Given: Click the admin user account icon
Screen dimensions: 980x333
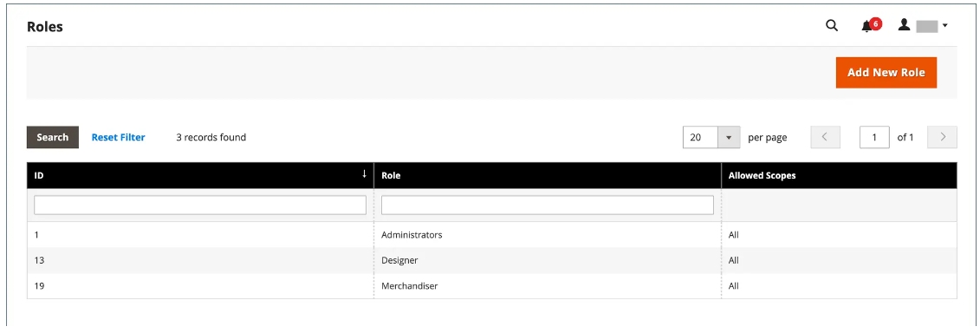Looking at the screenshot, I should click(x=904, y=25).
